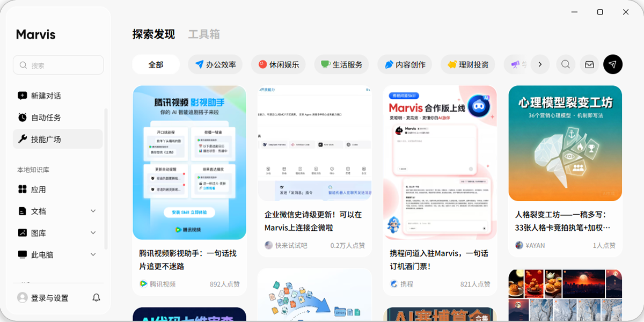Start a 新建对话 conversation

pos(58,96)
